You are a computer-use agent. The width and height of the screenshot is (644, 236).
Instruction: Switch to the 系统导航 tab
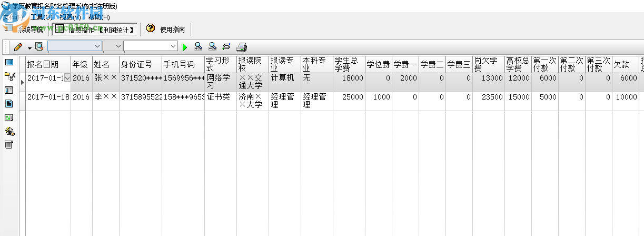[25, 29]
